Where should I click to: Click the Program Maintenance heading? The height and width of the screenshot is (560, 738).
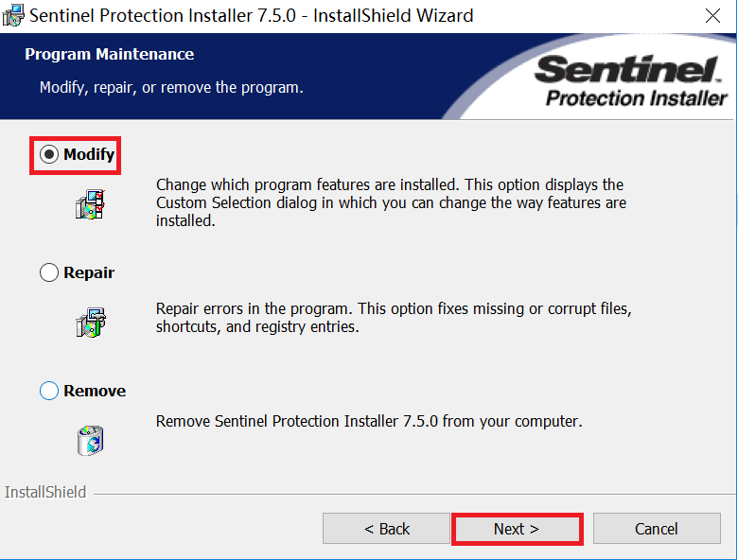pyautogui.click(x=110, y=55)
